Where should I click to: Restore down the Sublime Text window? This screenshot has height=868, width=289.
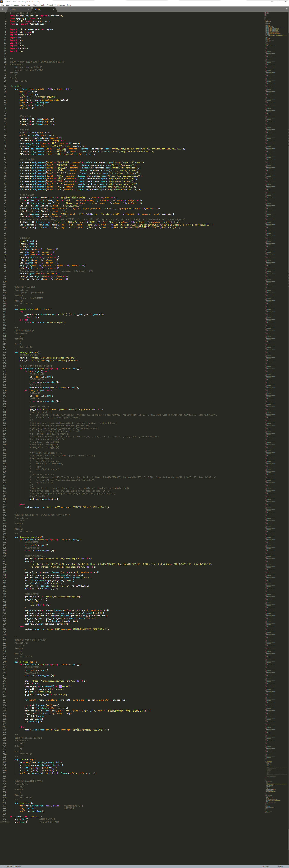tap(278, 1)
